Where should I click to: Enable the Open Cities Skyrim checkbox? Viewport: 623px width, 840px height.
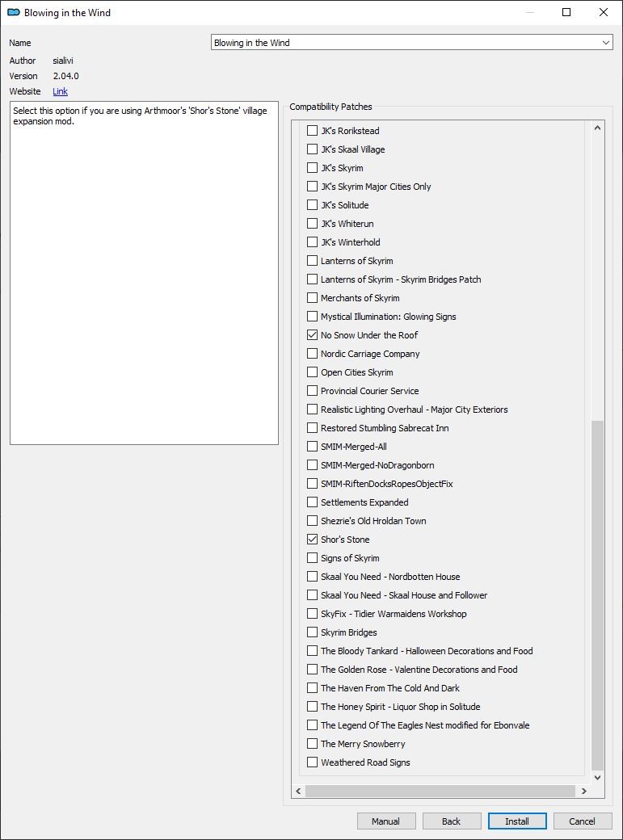click(x=312, y=372)
